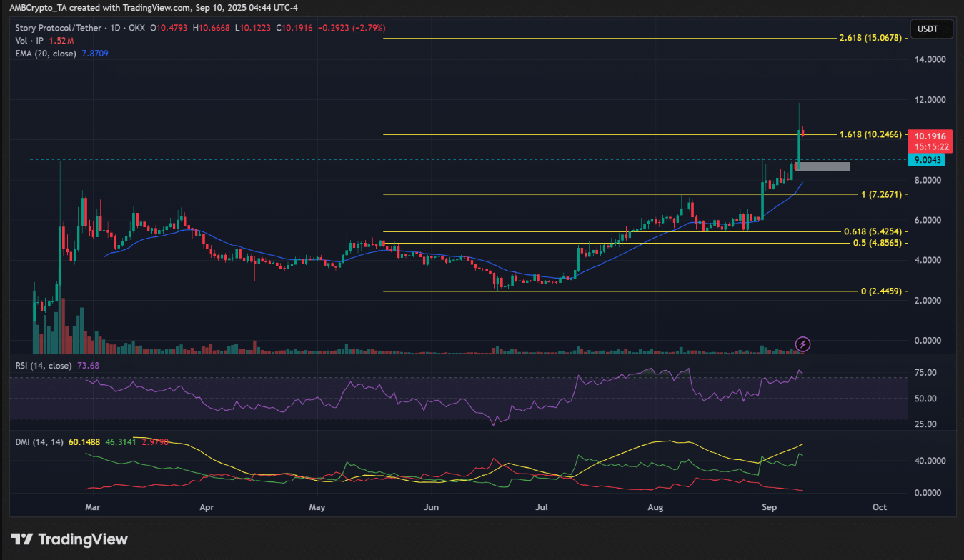Click the Jul label on the time axis
This screenshot has width=964, height=560.
pyautogui.click(x=542, y=507)
